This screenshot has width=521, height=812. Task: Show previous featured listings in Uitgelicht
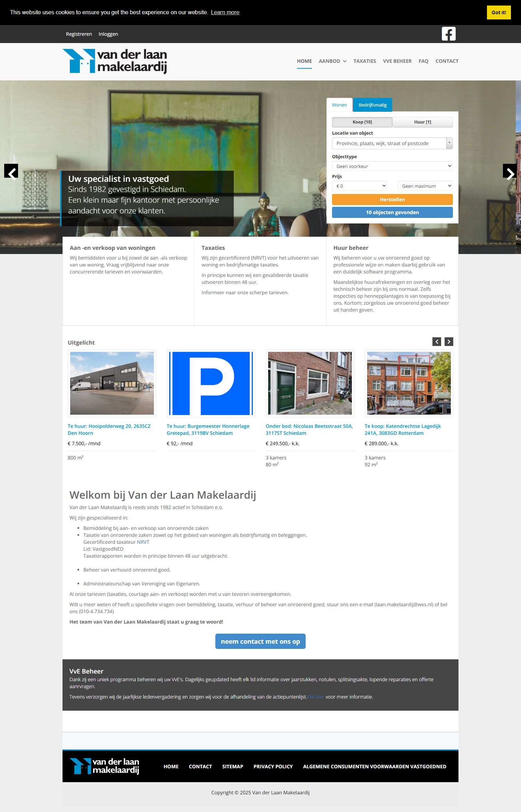tap(437, 342)
